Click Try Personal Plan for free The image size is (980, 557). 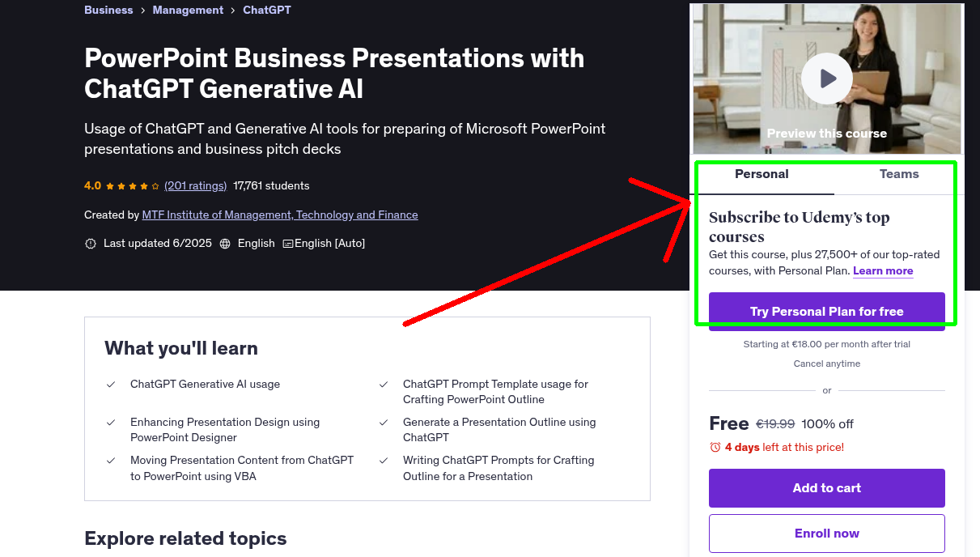(827, 312)
